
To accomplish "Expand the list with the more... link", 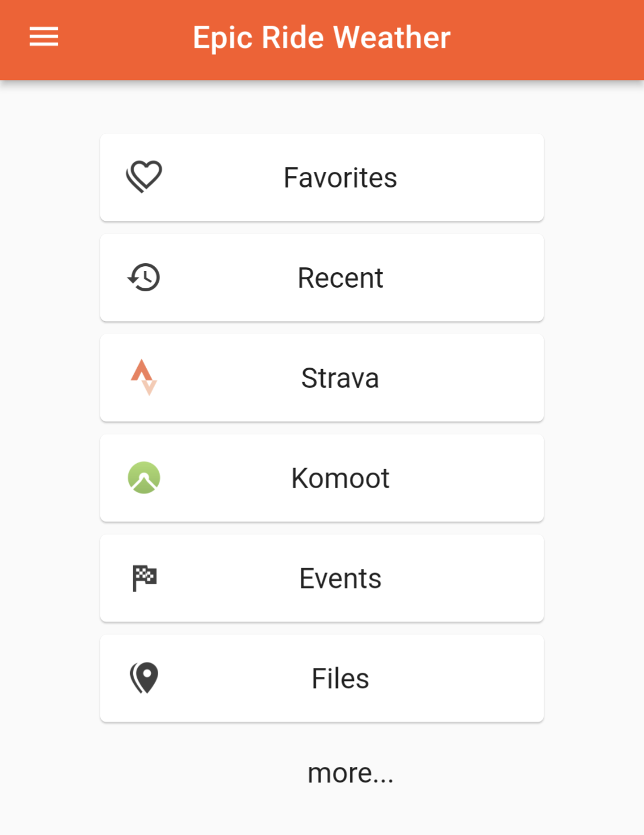I will (x=350, y=774).
